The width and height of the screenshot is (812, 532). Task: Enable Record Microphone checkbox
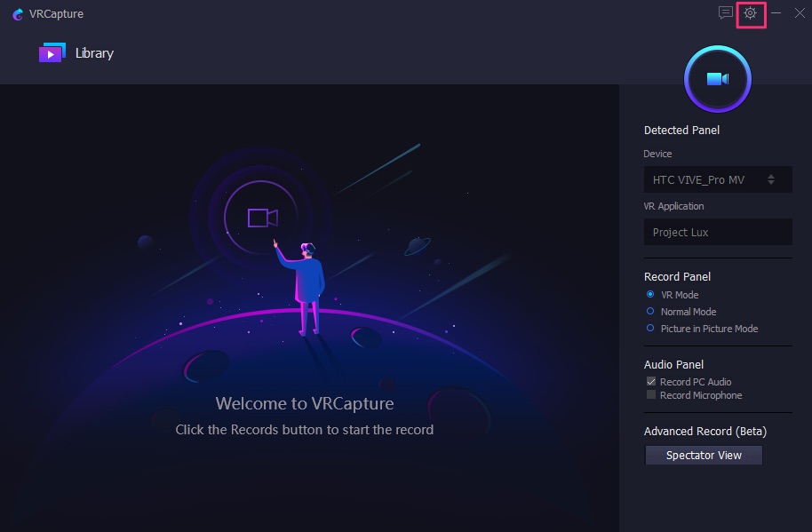pos(651,395)
